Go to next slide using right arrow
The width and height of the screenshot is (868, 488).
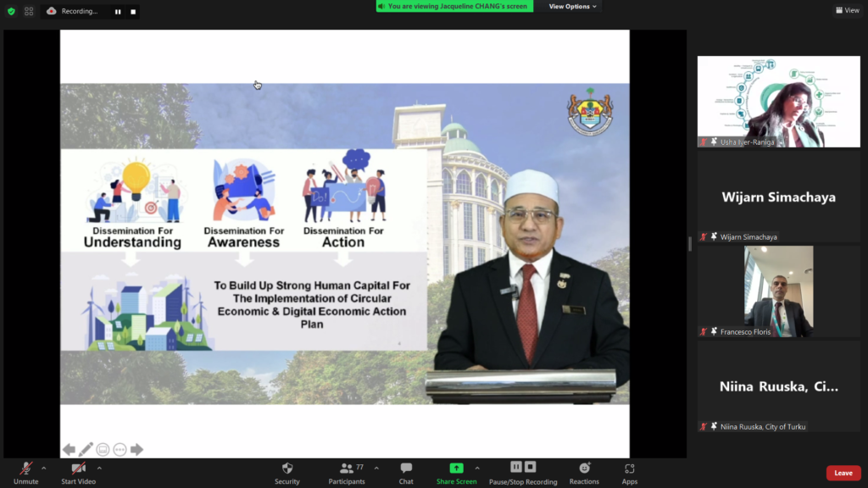136,450
